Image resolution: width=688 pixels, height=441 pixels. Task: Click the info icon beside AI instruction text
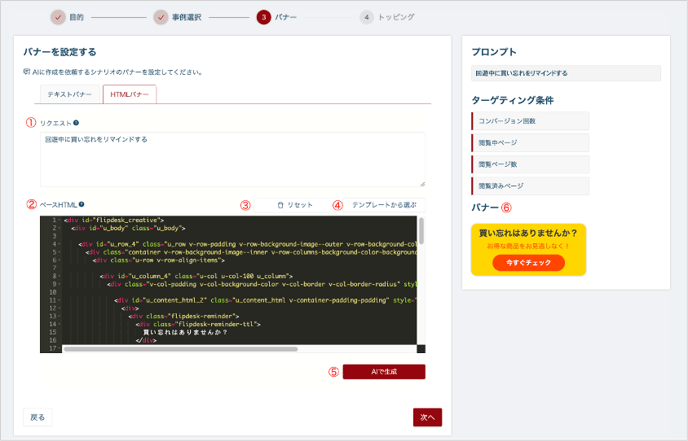point(26,72)
